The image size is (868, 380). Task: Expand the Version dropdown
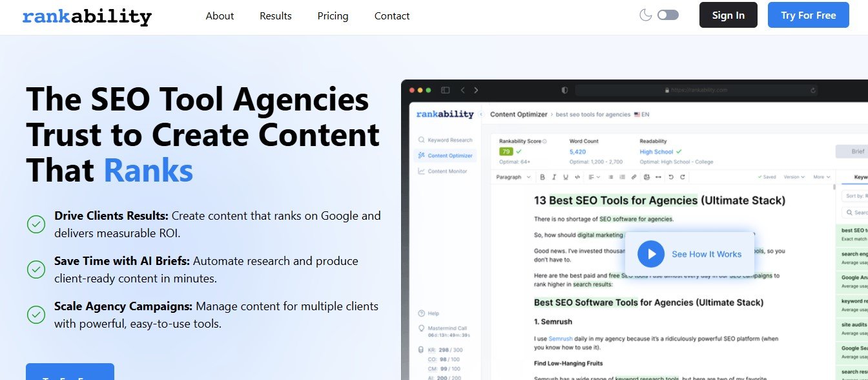pos(794,177)
